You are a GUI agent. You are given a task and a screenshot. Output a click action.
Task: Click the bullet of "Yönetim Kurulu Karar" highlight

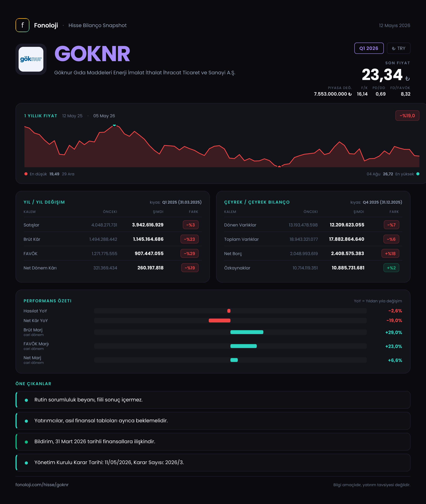tap(26, 463)
